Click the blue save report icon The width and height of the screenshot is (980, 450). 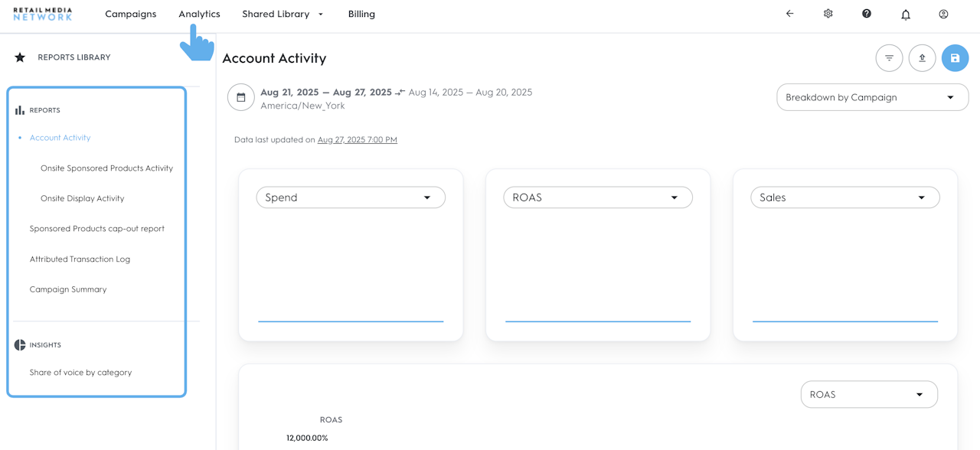[x=955, y=58]
